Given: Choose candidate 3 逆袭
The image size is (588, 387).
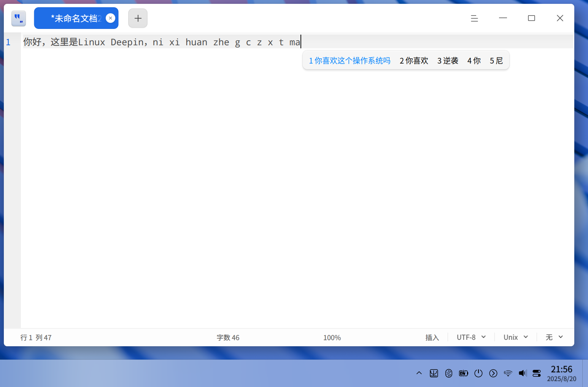Looking at the screenshot, I should click(x=448, y=61).
